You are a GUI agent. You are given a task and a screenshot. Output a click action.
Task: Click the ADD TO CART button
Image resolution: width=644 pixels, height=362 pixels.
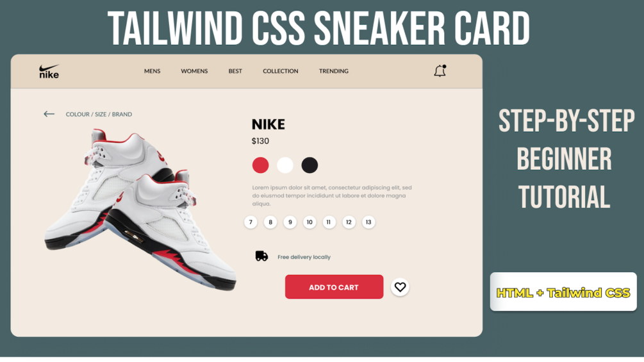pyautogui.click(x=334, y=287)
